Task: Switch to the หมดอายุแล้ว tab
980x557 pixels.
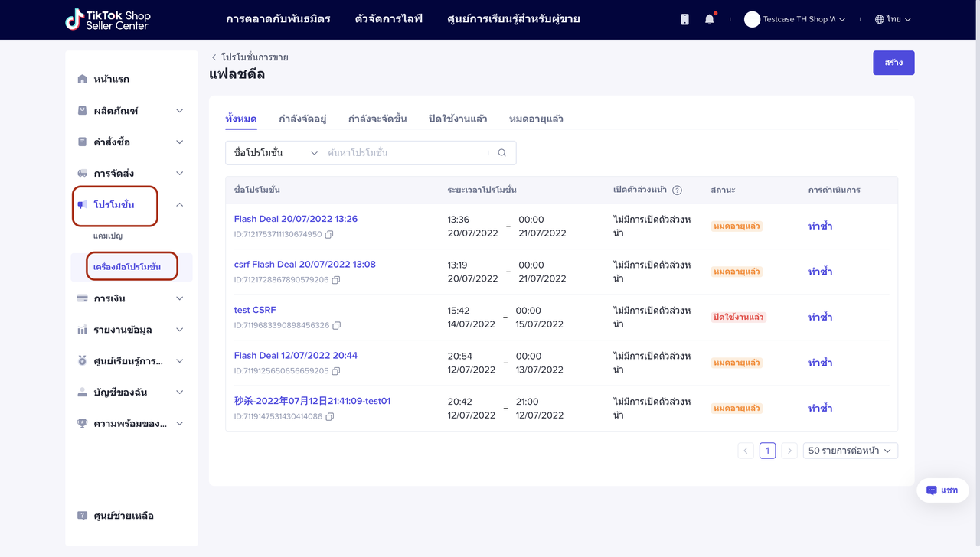Action: click(x=536, y=119)
